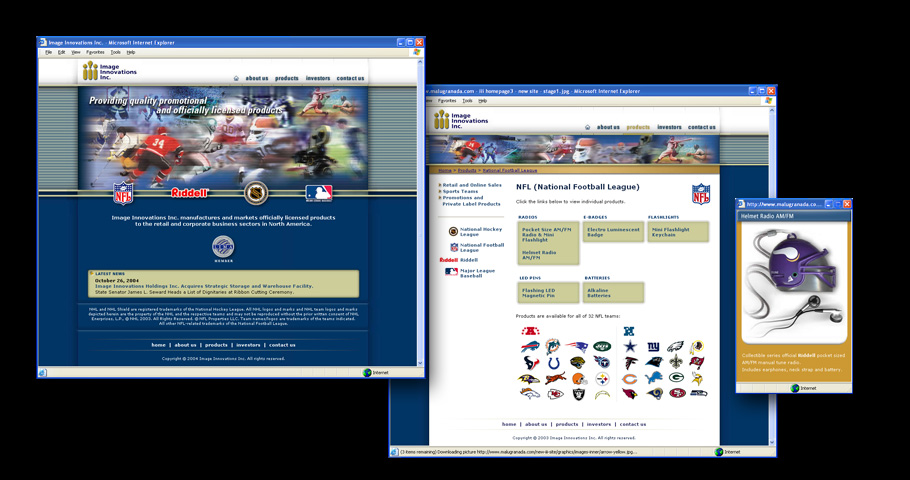
Task: Click the Home breadcrumb link
Action: tap(445, 171)
